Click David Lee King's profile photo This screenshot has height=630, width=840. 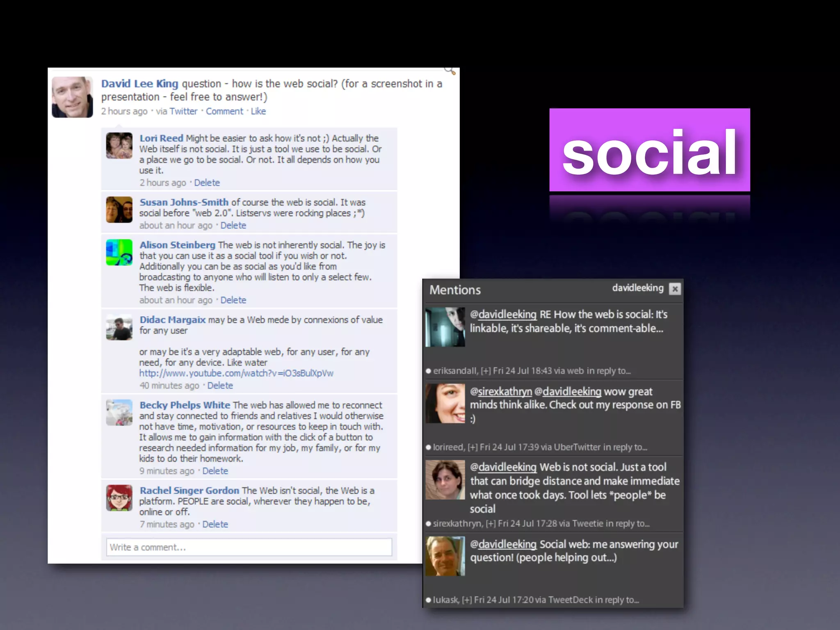click(x=72, y=97)
